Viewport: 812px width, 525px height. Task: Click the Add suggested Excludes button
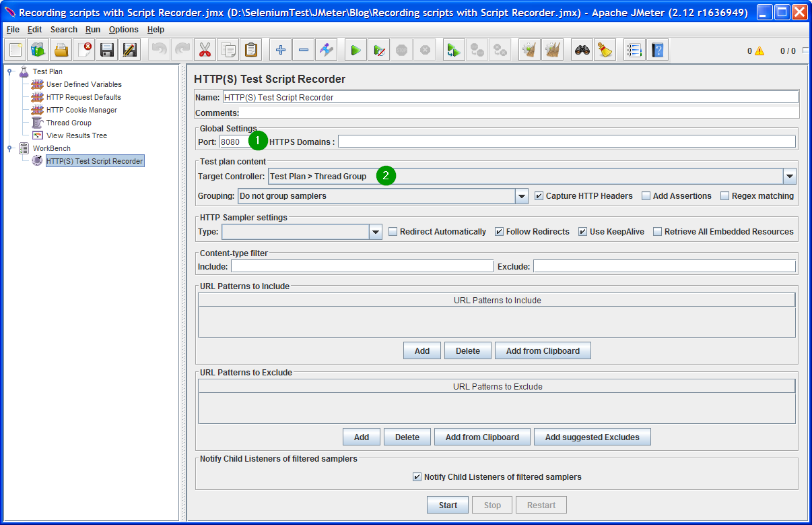(x=592, y=437)
